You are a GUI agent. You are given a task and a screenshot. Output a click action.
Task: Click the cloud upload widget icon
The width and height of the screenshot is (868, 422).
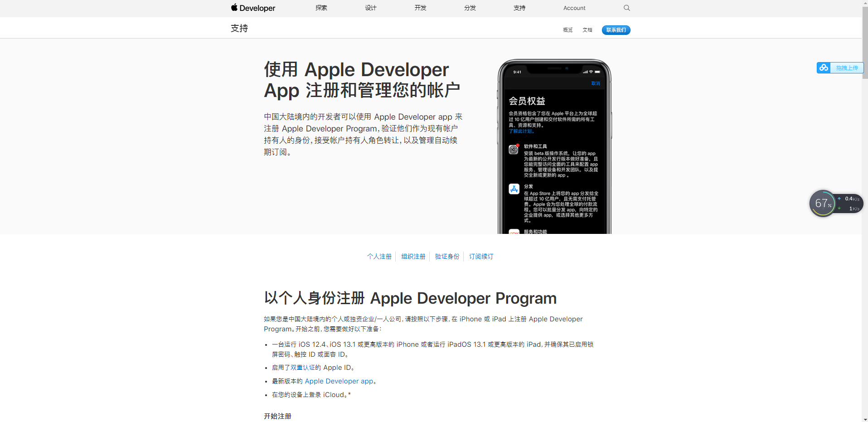(x=824, y=68)
